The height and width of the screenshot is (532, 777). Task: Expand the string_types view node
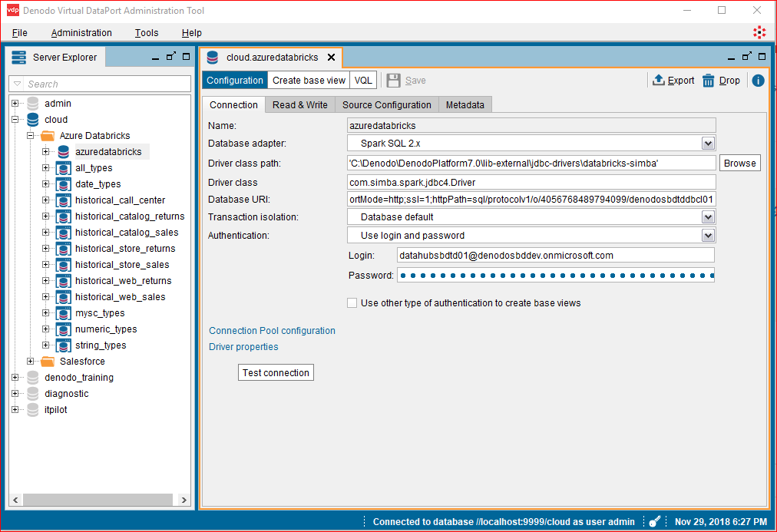(x=45, y=345)
